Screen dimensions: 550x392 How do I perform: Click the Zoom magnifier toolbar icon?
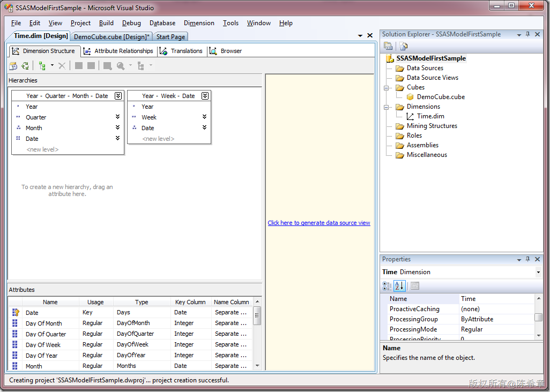point(121,65)
